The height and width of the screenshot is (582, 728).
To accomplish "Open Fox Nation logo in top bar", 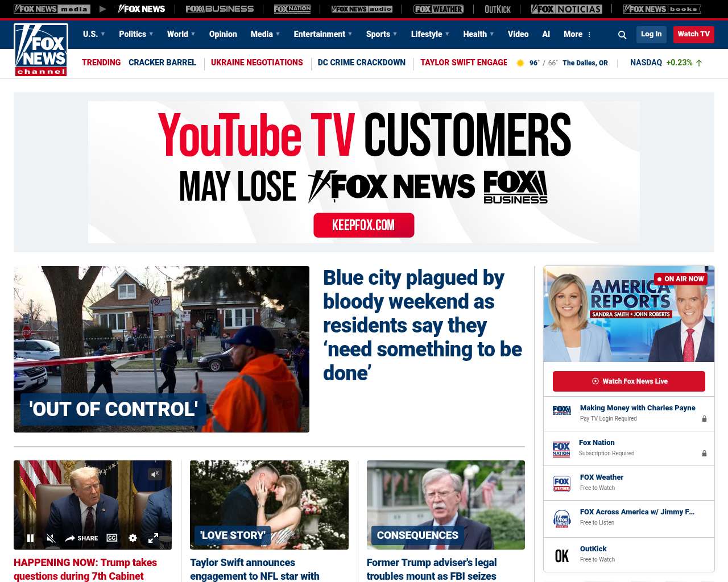I will coord(292,9).
